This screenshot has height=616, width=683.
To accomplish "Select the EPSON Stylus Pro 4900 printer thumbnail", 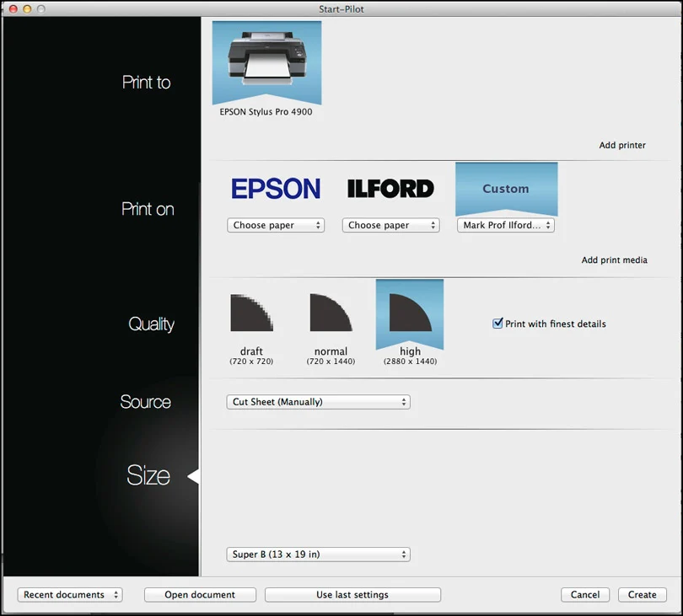I will click(266, 63).
